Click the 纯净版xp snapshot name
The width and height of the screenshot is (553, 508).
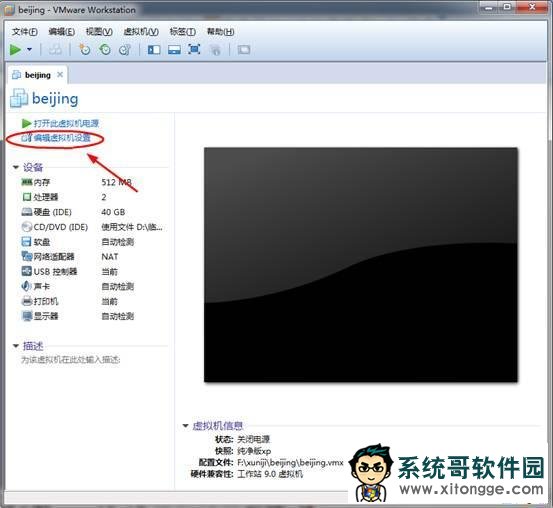pyautogui.click(x=254, y=451)
